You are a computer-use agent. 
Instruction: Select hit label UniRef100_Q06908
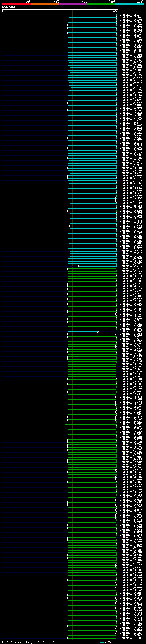click(131, 110)
